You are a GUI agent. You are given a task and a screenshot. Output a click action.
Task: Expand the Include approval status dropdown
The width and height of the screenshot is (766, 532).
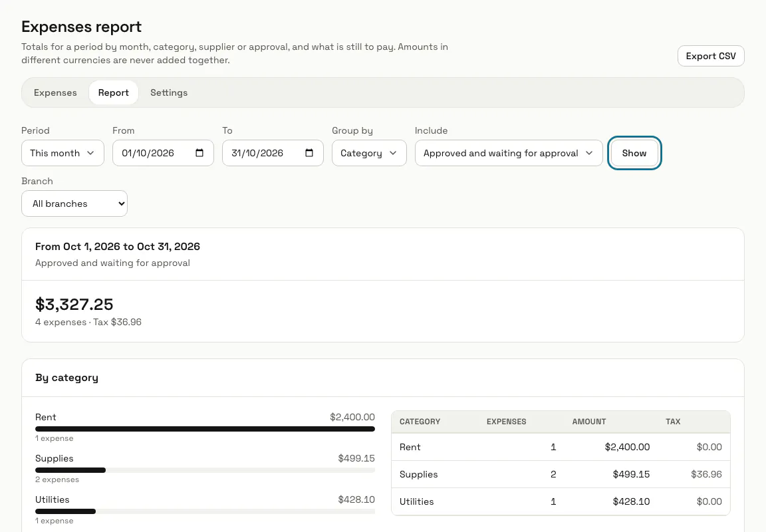click(509, 153)
